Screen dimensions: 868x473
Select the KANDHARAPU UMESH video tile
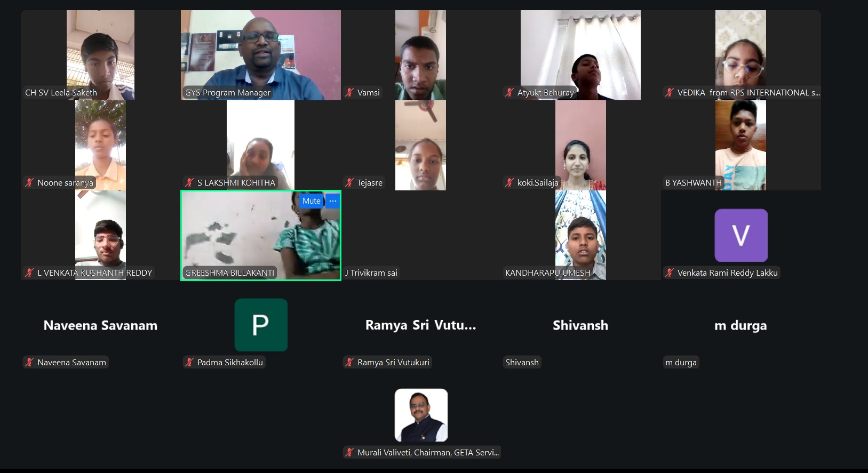click(580, 235)
